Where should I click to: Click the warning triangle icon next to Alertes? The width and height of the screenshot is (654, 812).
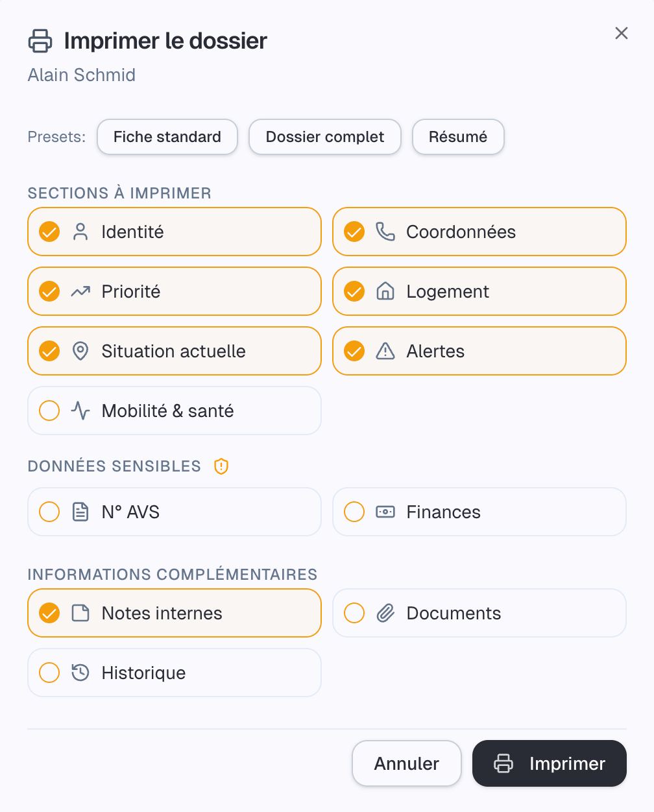[x=386, y=351]
